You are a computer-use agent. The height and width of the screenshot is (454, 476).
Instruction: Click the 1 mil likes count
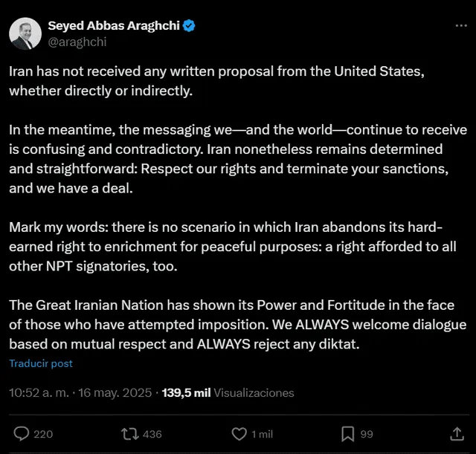pyautogui.click(x=263, y=434)
